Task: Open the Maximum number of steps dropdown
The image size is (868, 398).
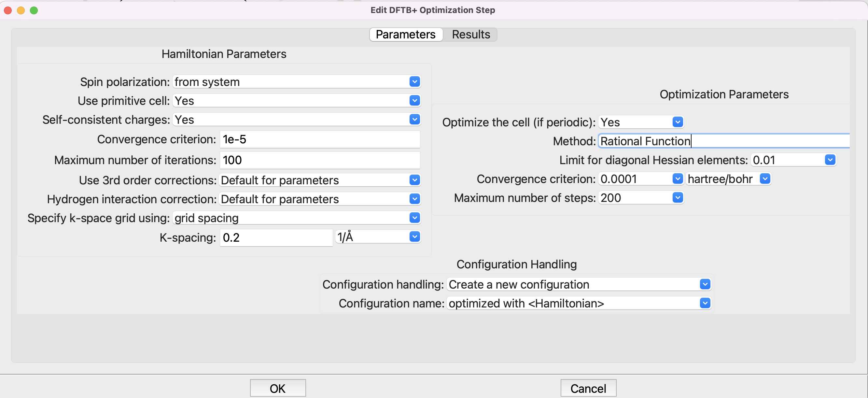Action: tap(641, 198)
